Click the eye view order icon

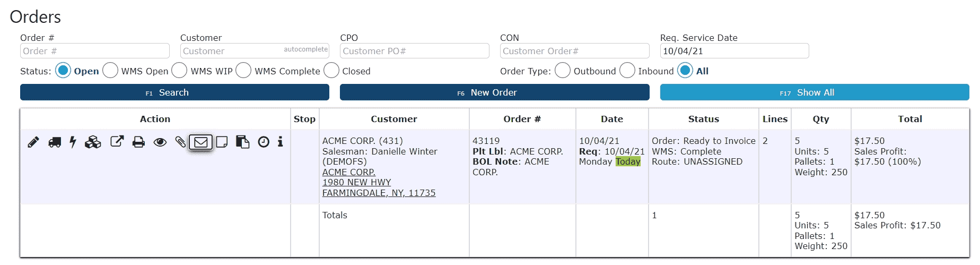pos(160,142)
